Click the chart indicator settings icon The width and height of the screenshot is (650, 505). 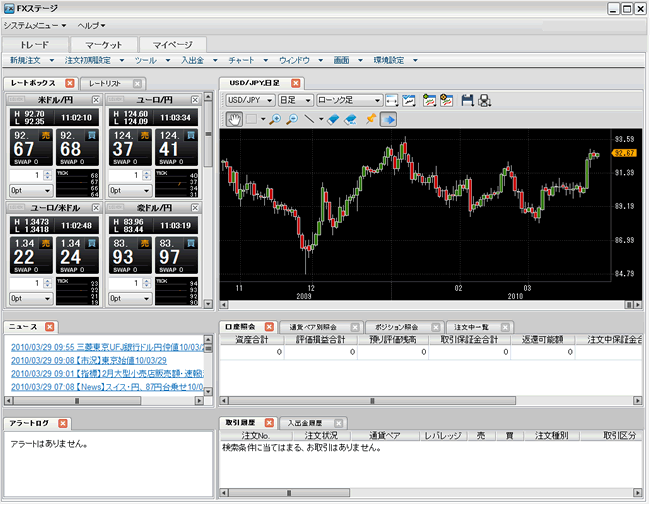409,100
